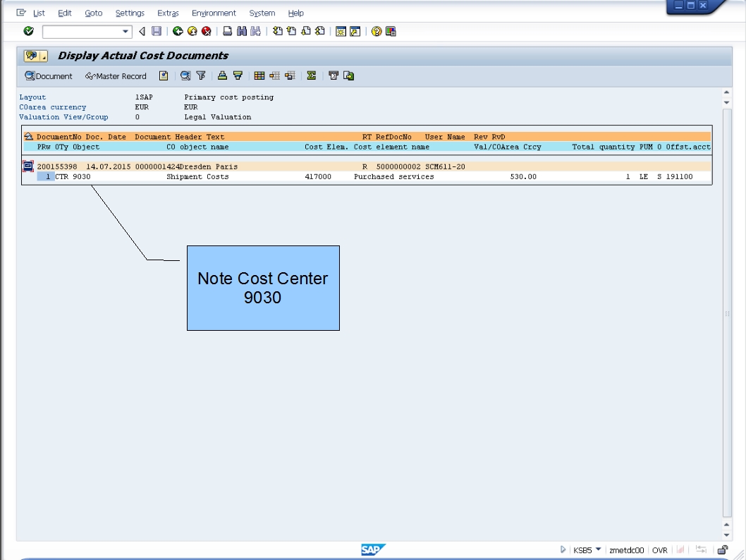Open the Help menu
746x560 pixels.
(296, 13)
